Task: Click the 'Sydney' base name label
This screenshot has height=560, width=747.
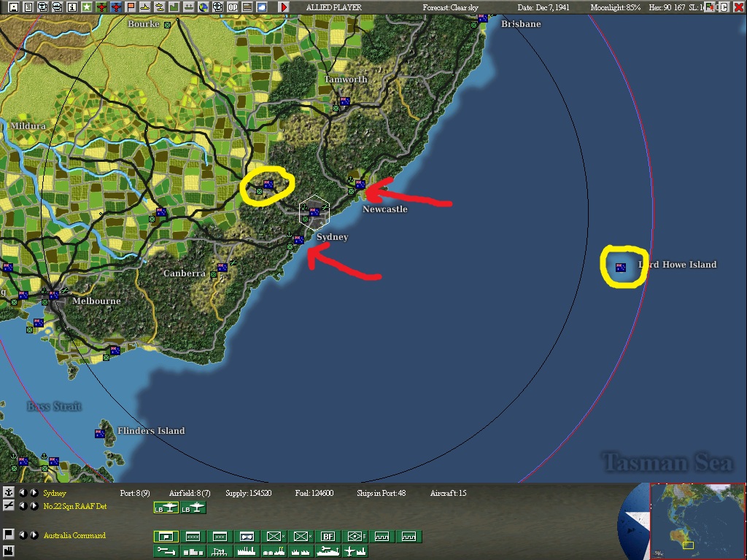Action: tap(55, 493)
